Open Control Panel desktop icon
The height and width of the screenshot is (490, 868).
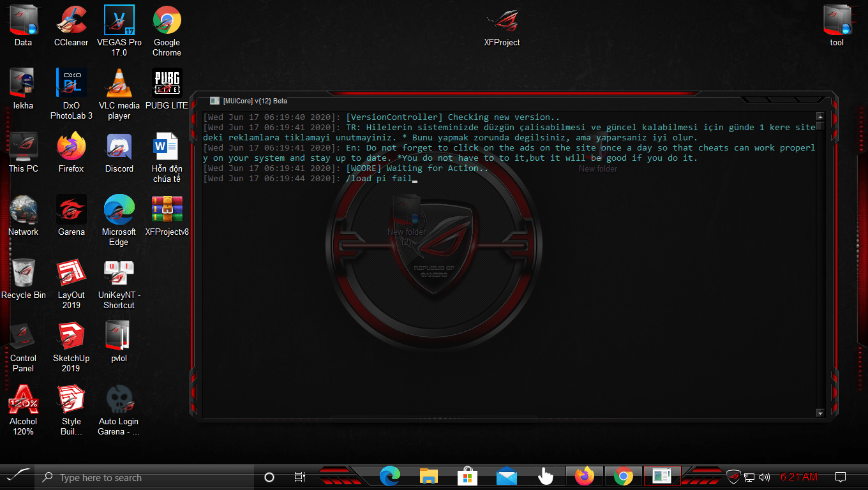(23, 347)
